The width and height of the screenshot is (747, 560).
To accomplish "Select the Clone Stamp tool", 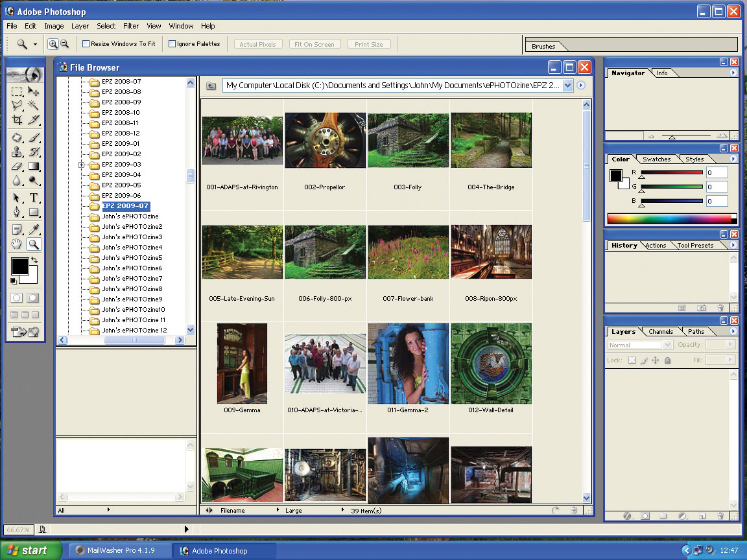I will 18,152.
